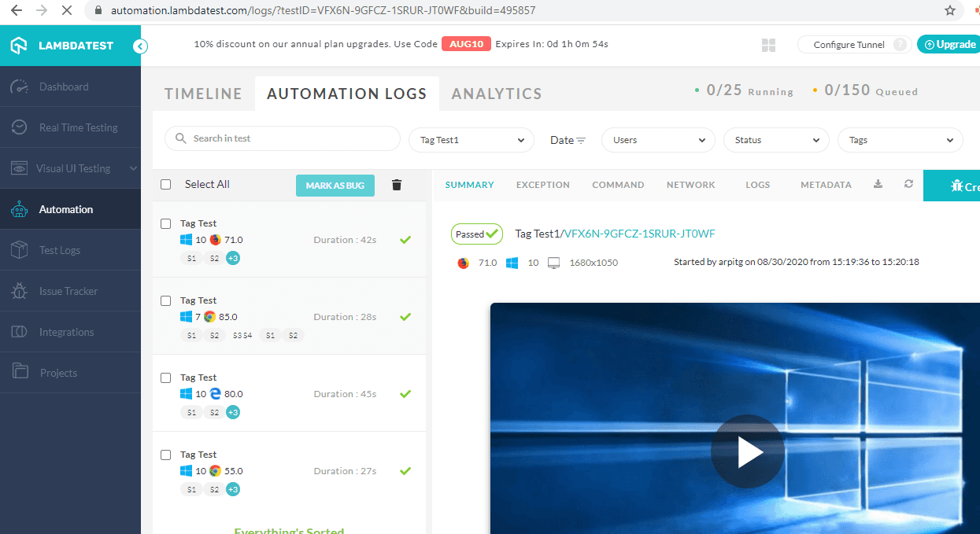Click the Upgrade button
This screenshot has height=534, width=980.
948,45
